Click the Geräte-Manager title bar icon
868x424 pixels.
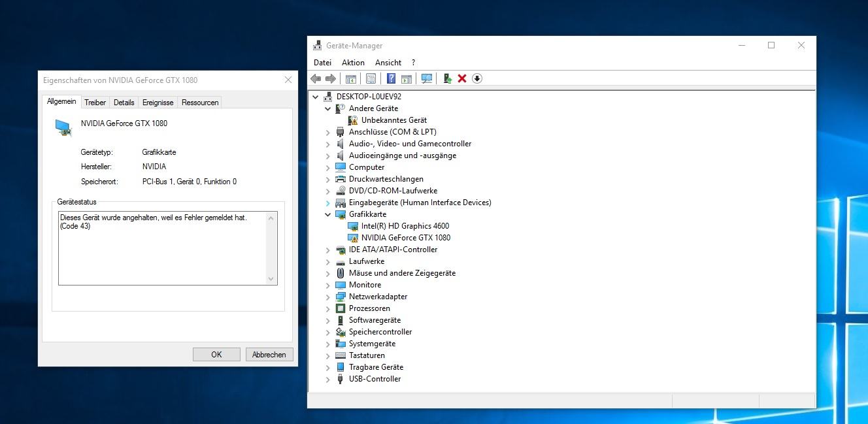[317, 46]
